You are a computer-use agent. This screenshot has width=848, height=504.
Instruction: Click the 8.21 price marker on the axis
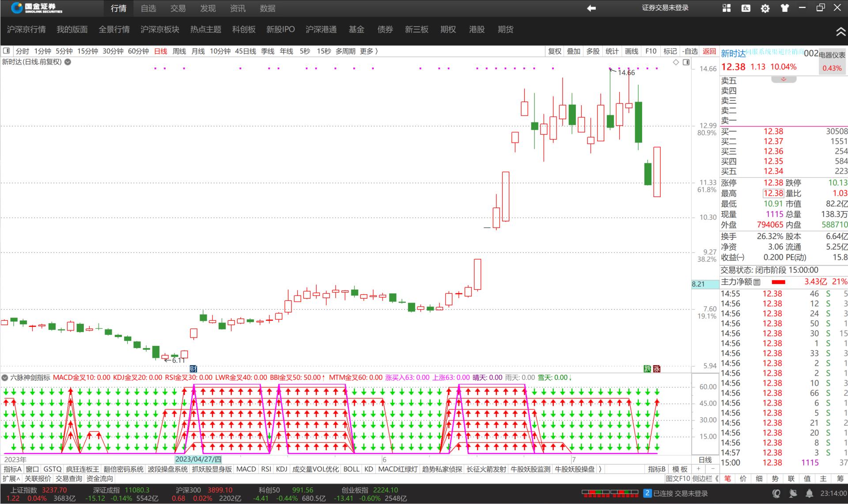705,284
